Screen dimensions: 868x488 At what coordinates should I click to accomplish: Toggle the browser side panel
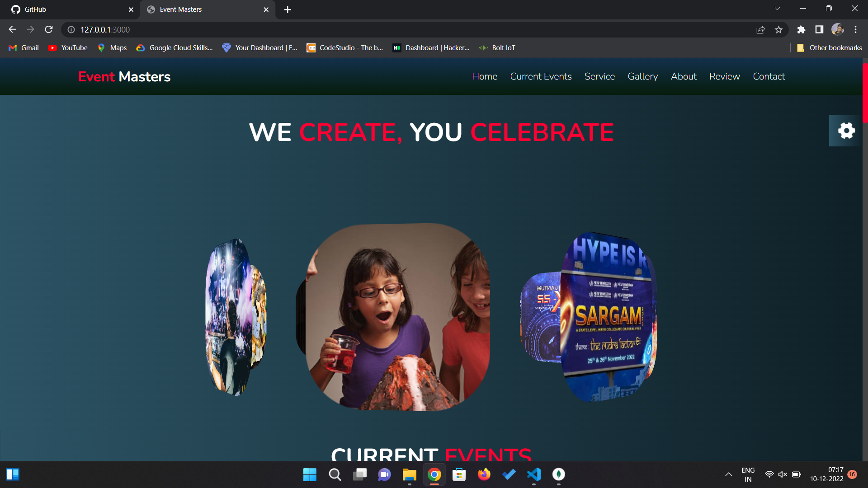(819, 29)
